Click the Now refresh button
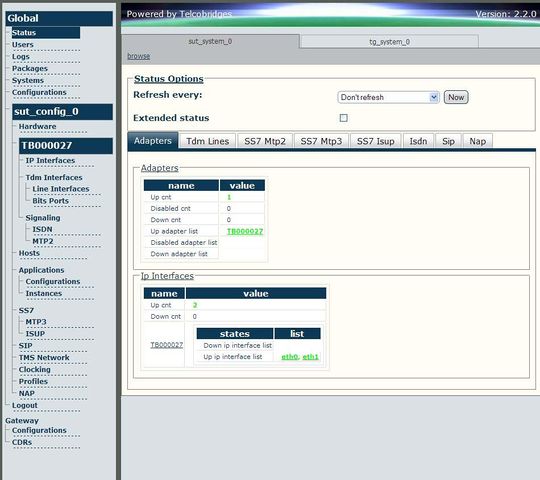This screenshot has height=480, width=540. click(456, 97)
